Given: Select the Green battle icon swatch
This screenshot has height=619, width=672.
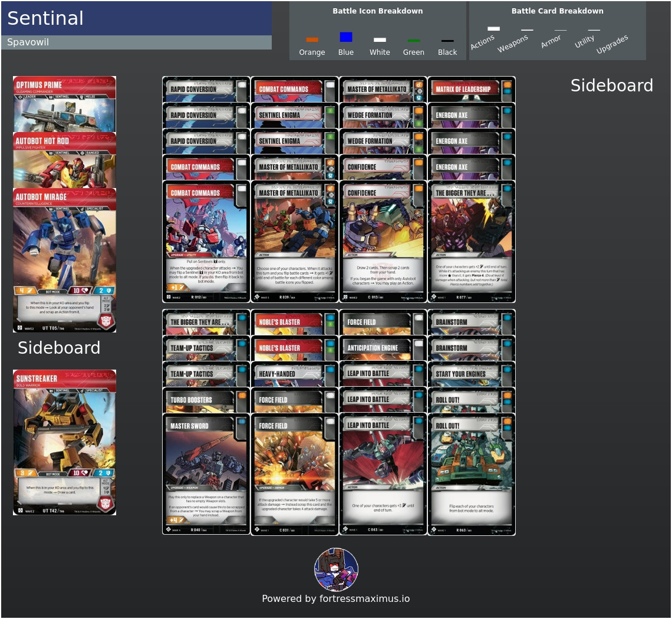Looking at the screenshot, I should pos(414,41).
